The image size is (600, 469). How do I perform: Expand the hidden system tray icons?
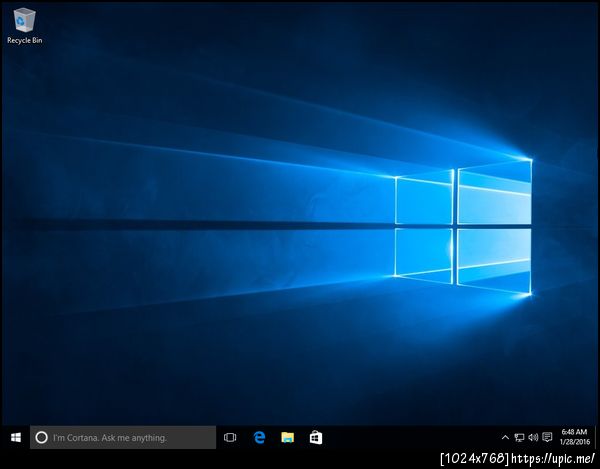point(505,437)
